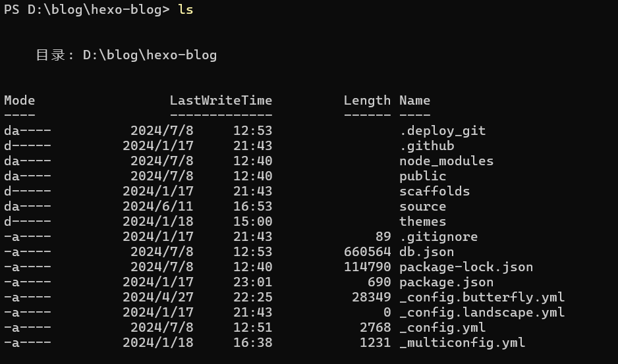Click the _config.yml file name
This screenshot has width=618, height=364.
(x=442, y=327)
